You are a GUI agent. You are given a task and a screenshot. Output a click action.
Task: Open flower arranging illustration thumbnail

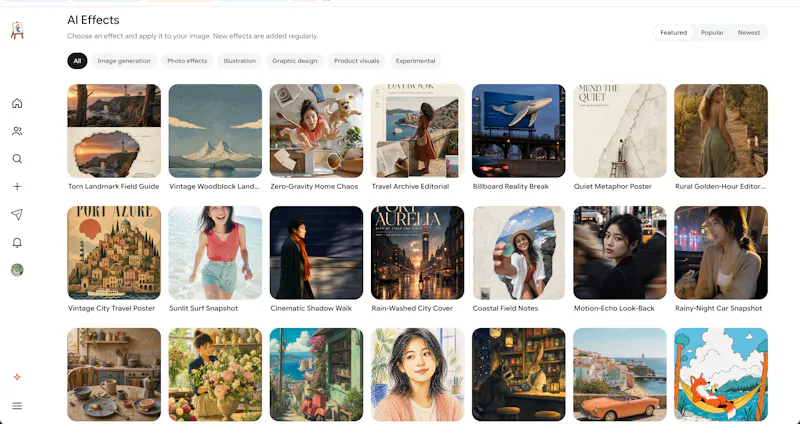(215, 375)
